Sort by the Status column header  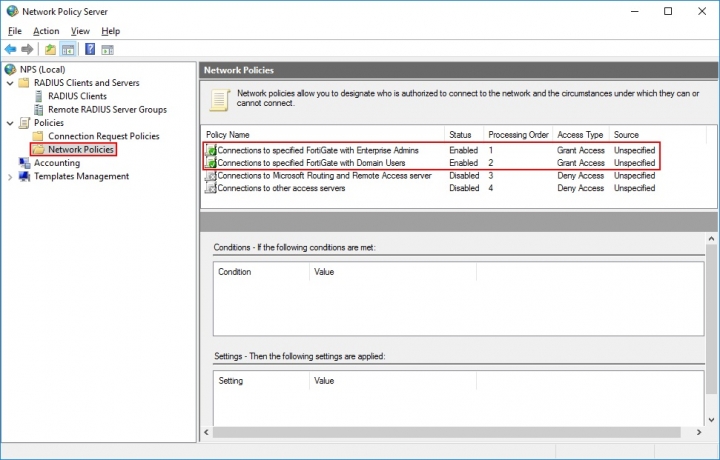click(x=464, y=135)
